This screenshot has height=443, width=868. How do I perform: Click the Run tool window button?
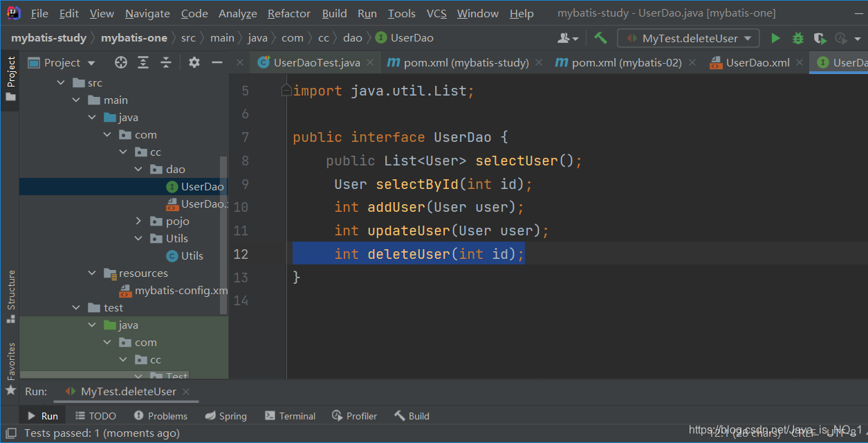(x=43, y=416)
